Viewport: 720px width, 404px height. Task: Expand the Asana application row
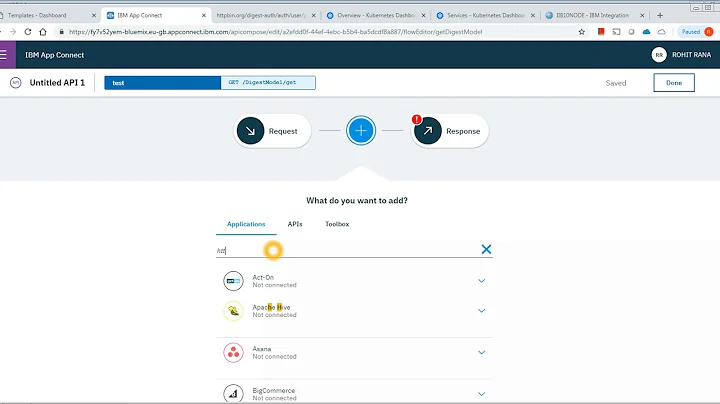pyautogui.click(x=481, y=353)
